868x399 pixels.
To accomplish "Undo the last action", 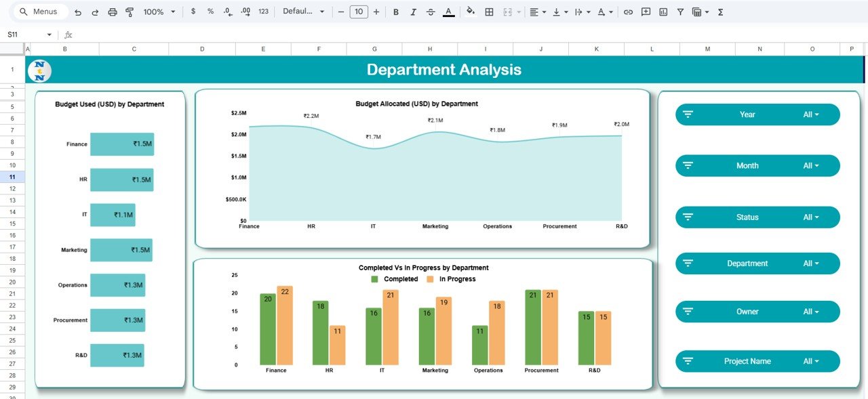I will 78,12.
